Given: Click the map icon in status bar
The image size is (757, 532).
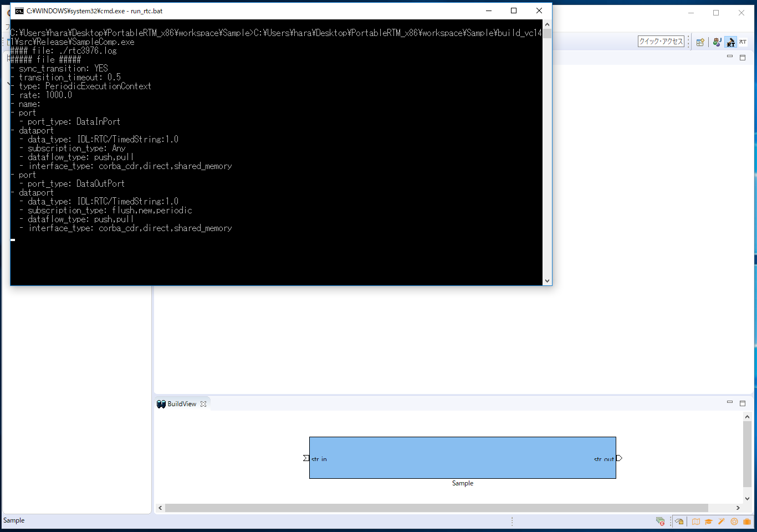Looking at the screenshot, I should 695,521.
